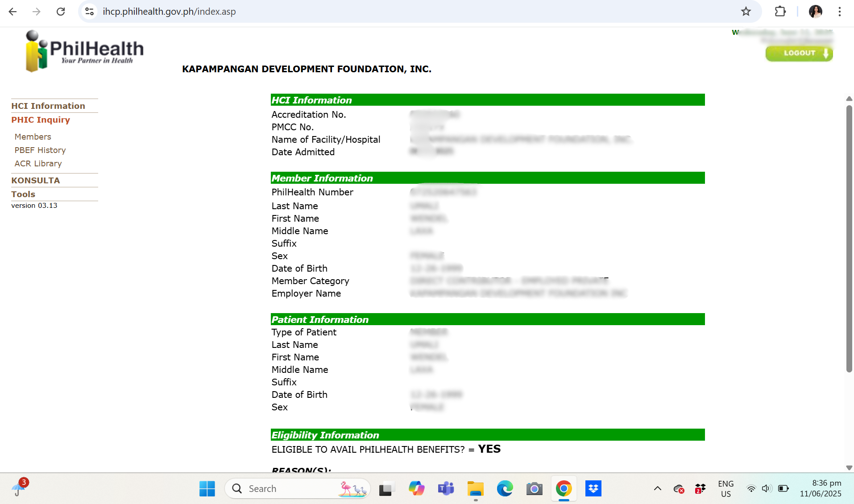Viewport: 854px width, 504px height.
Task: Click the version 03.13 text
Action: (34, 206)
